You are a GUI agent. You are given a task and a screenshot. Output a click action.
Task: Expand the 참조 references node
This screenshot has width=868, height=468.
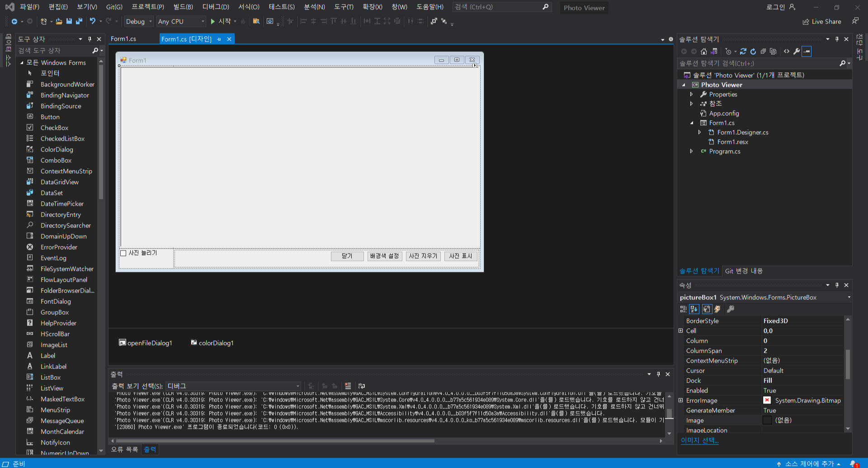coord(691,104)
